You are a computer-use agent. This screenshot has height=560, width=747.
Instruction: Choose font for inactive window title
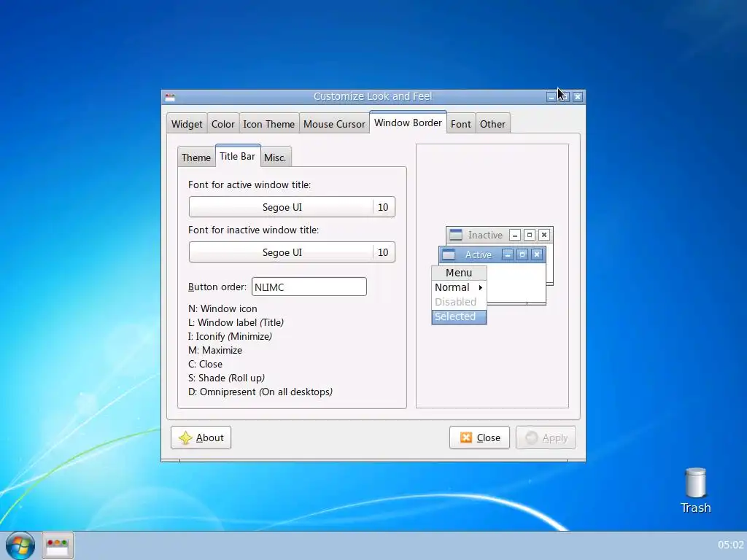(292, 252)
